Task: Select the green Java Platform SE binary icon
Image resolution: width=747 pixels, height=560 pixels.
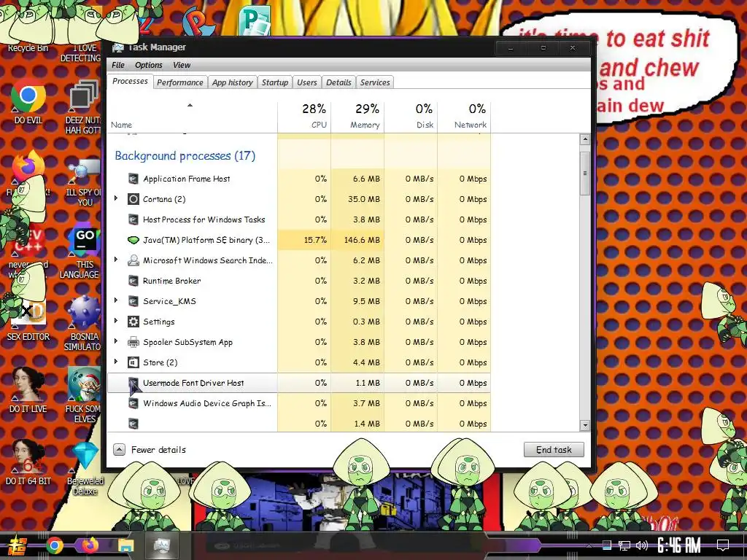Action: 133,240
